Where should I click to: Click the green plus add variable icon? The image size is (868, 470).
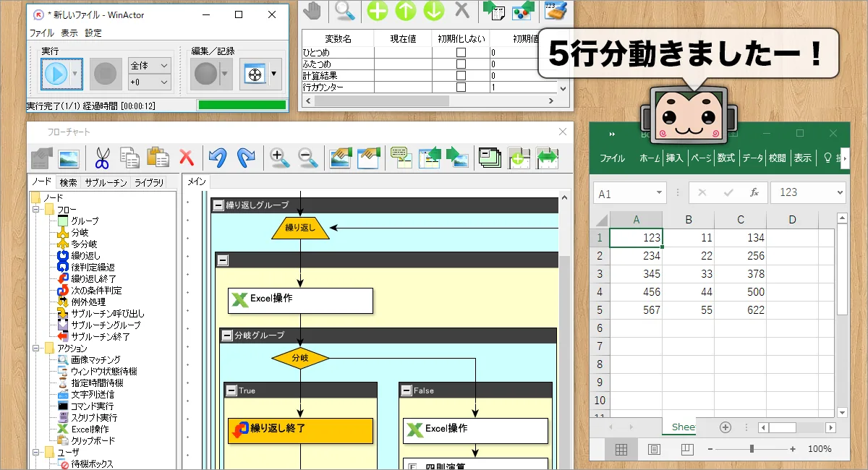point(377,11)
